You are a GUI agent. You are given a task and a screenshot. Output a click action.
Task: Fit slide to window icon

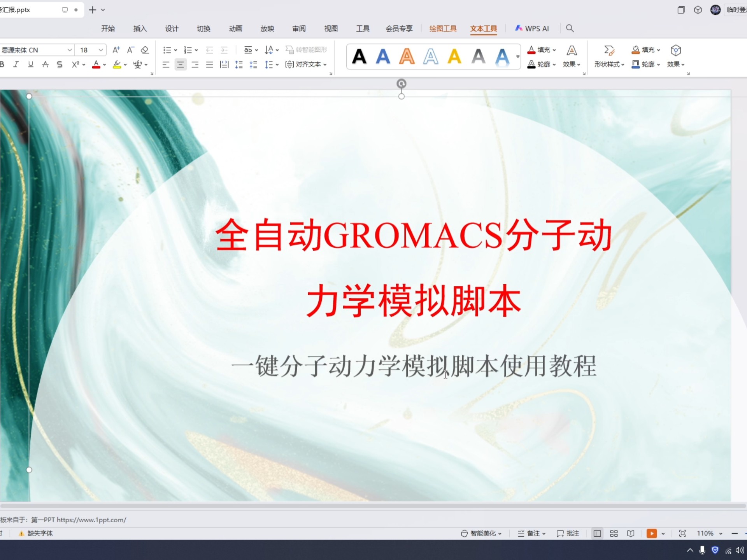(x=682, y=534)
